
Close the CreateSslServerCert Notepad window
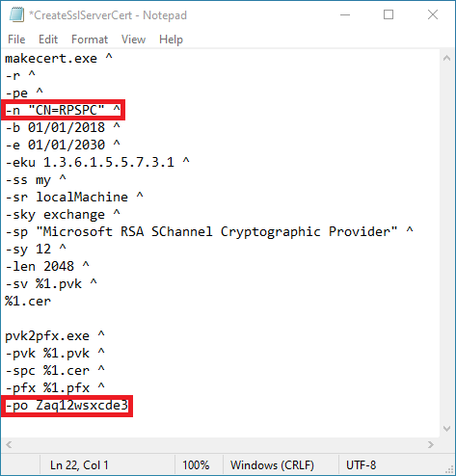433,14
